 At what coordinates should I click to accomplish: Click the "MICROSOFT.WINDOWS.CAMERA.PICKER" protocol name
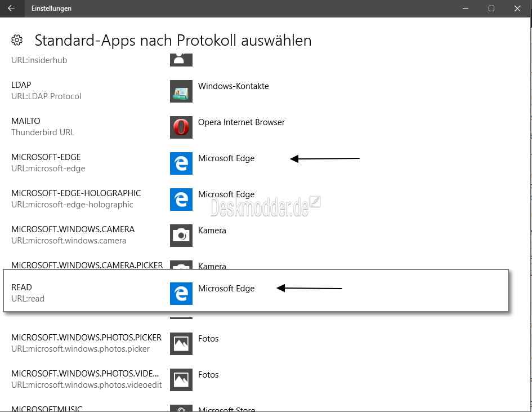tap(87, 265)
